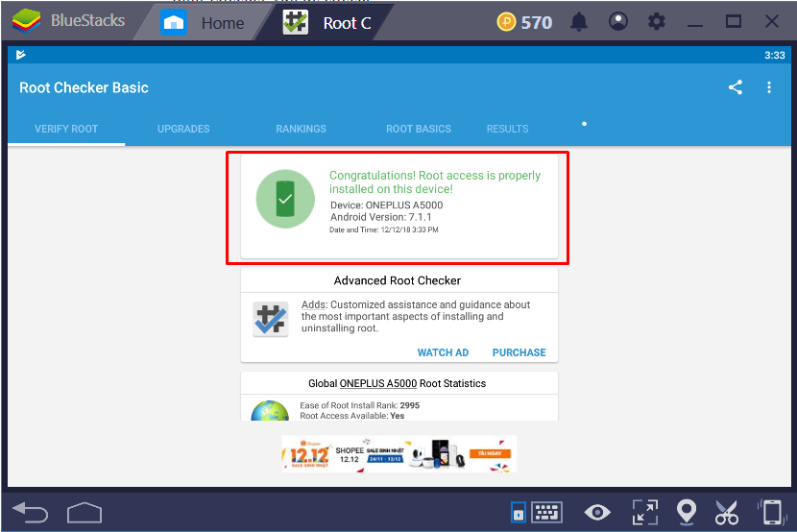Click the Android status bar notification icon
Viewport: 797px width, 532px height.
(20, 55)
